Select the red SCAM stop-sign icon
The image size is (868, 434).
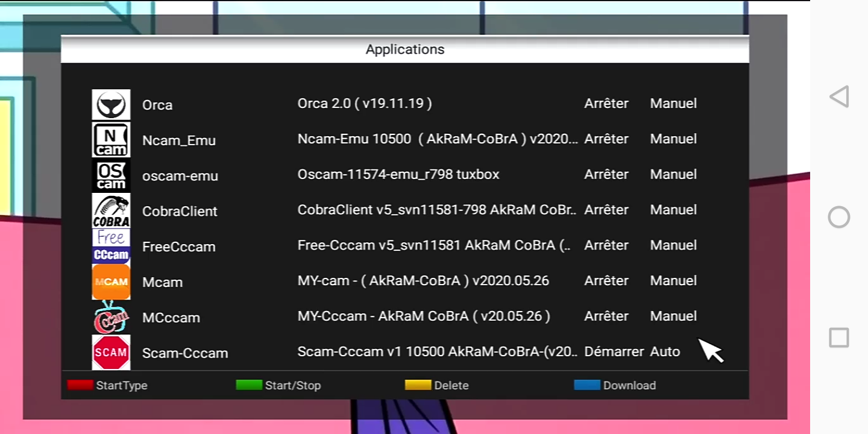click(111, 352)
